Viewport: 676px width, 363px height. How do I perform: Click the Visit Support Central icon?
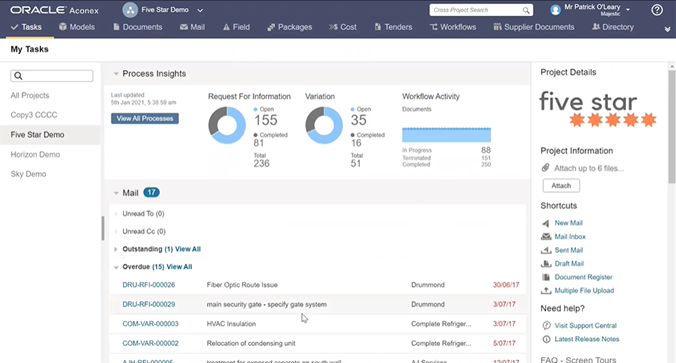tap(546, 325)
